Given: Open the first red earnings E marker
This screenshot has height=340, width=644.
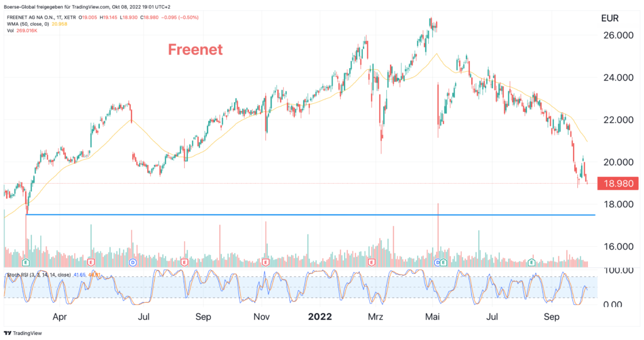Looking at the screenshot, I should (91, 263).
